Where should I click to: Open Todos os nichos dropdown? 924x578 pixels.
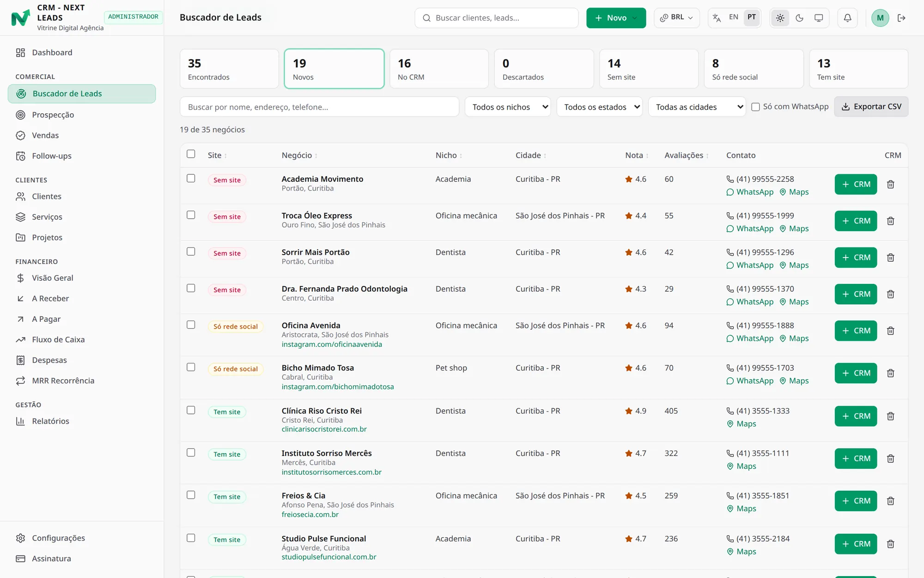508,107
